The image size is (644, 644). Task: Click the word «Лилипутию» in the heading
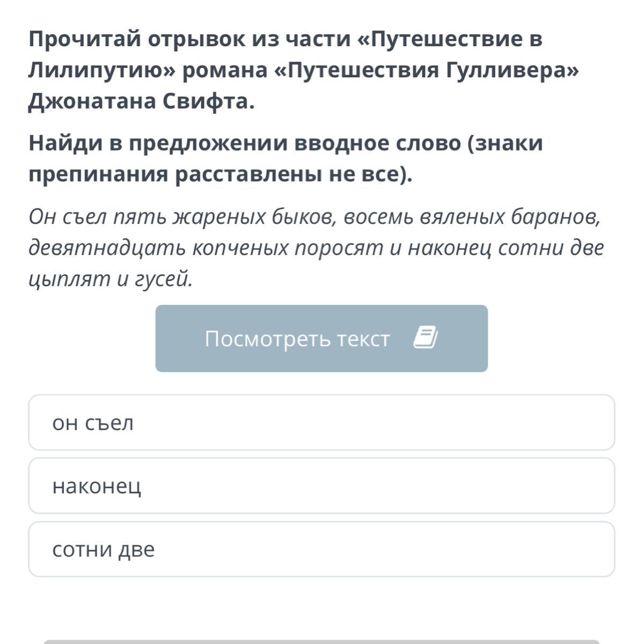[102, 70]
